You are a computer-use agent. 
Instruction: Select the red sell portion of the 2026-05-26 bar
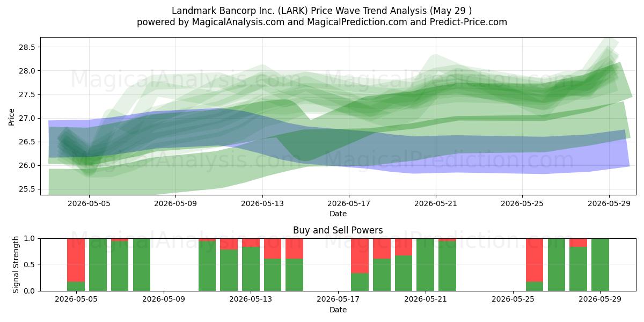(535, 260)
